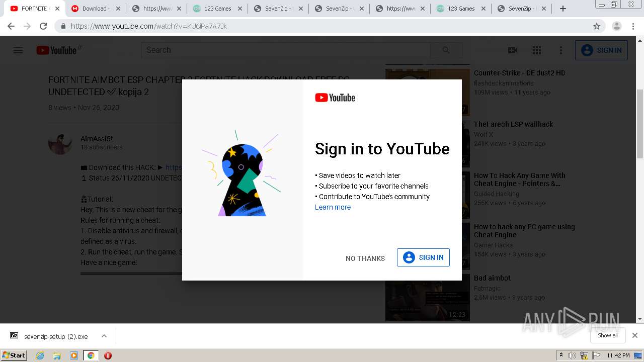The width and height of the screenshot is (644, 362).
Task: Close the Download tab
Action: click(x=118, y=9)
